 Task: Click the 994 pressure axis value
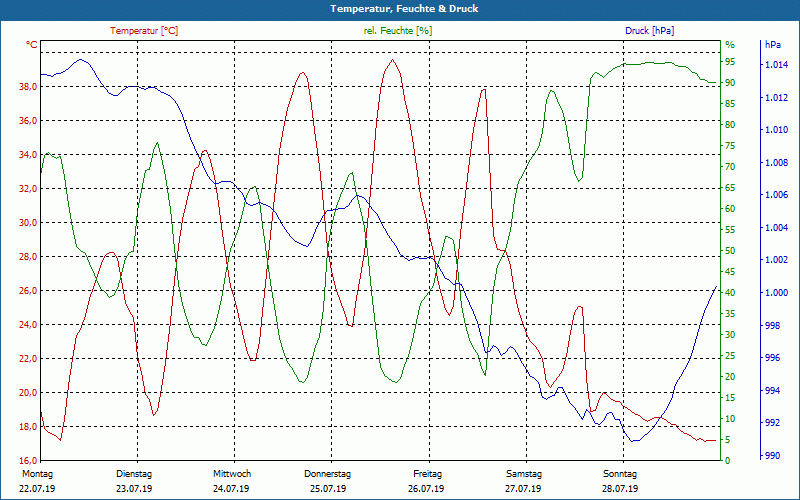click(x=773, y=391)
